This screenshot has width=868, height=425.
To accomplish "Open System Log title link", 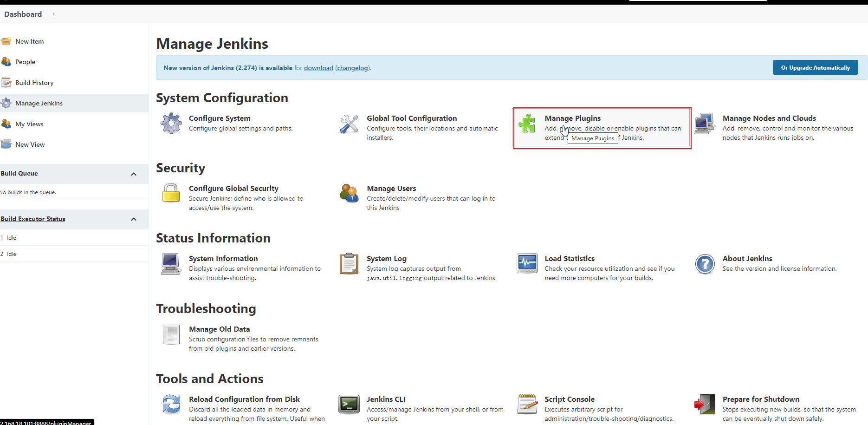I will (x=387, y=258).
